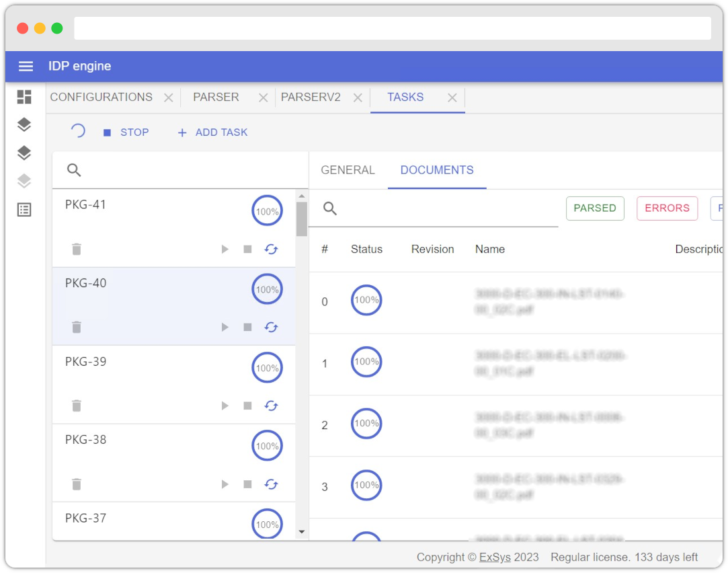Close the PARSERV2 tab
This screenshot has width=728, height=573.
point(358,98)
